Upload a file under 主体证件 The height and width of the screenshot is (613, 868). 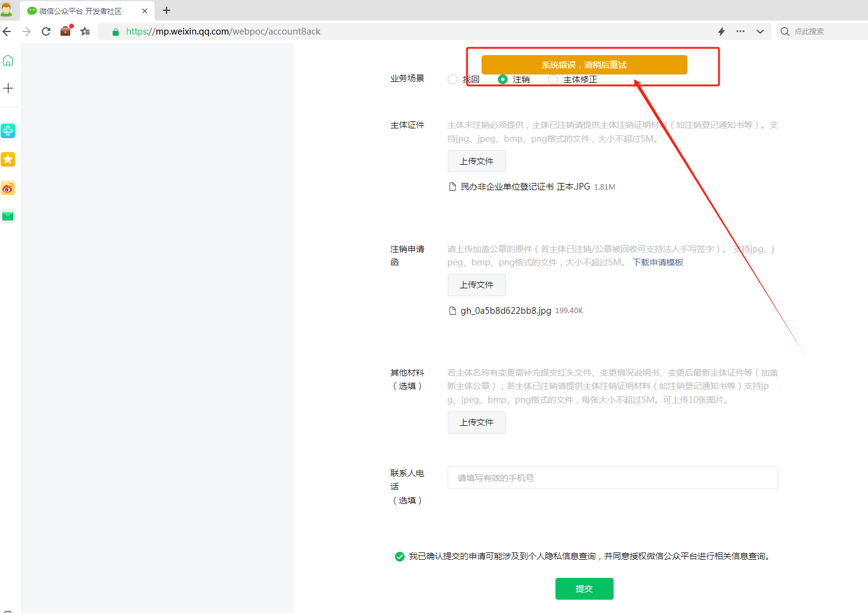coord(477,161)
